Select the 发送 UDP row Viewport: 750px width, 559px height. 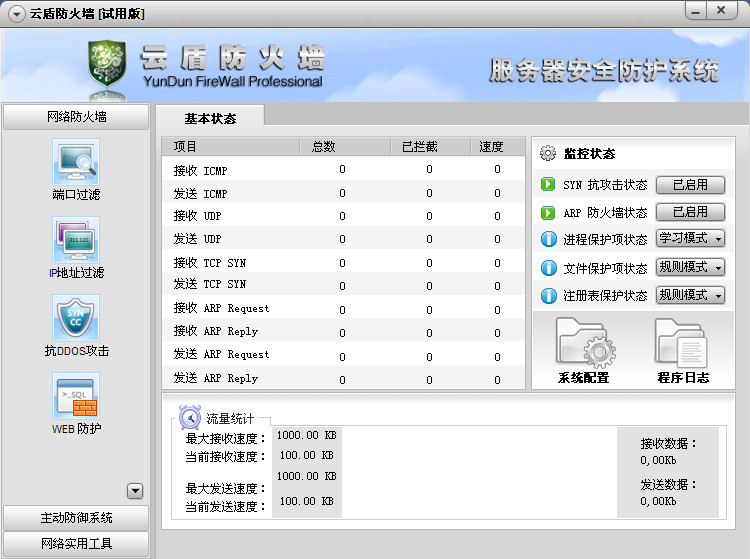point(343,239)
